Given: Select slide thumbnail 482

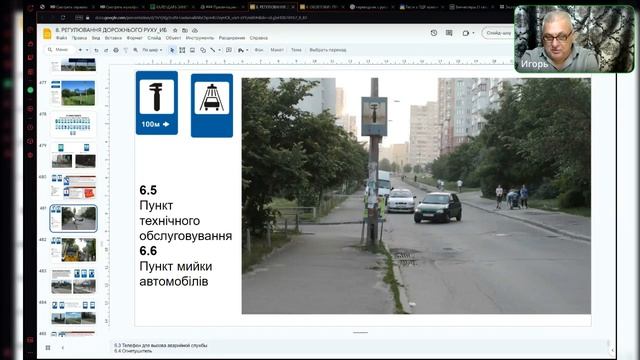Looking at the screenshot, I should (x=73, y=249).
